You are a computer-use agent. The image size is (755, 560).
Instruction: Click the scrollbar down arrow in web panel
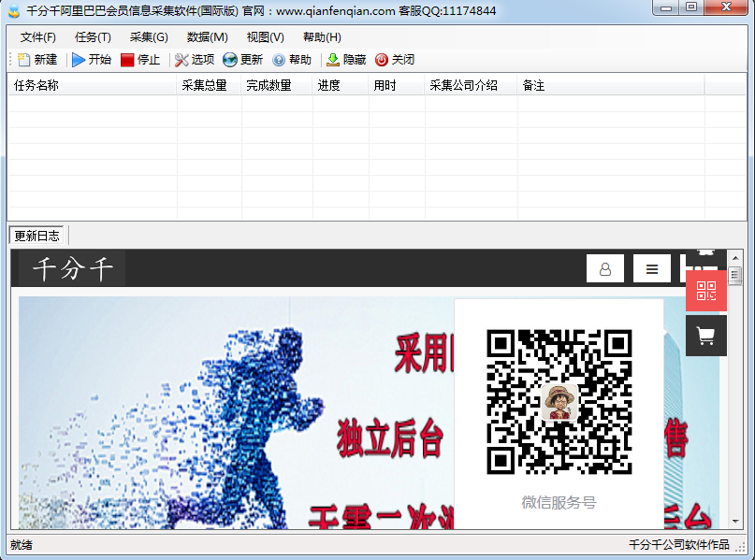coord(735,521)
